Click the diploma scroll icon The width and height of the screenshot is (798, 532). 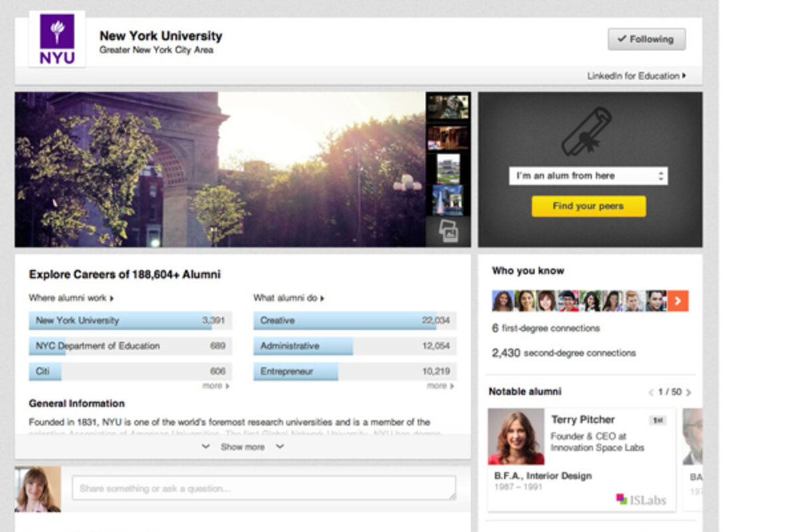click(x=586, y=131)
